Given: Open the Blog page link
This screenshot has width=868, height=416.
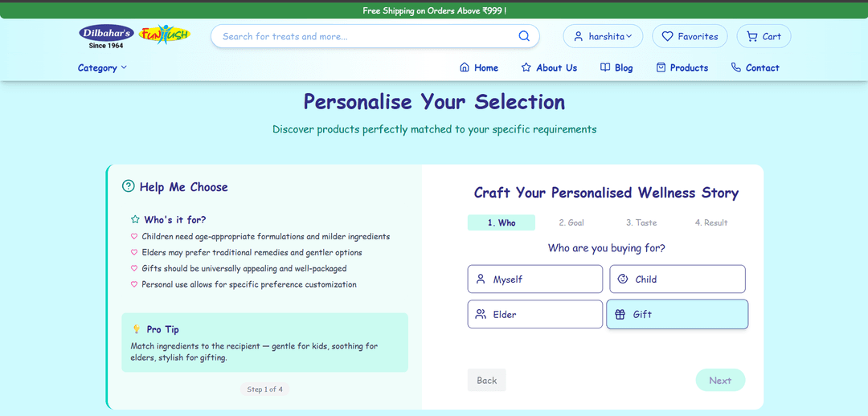Looking at the screenshot, I should (616, 67).
